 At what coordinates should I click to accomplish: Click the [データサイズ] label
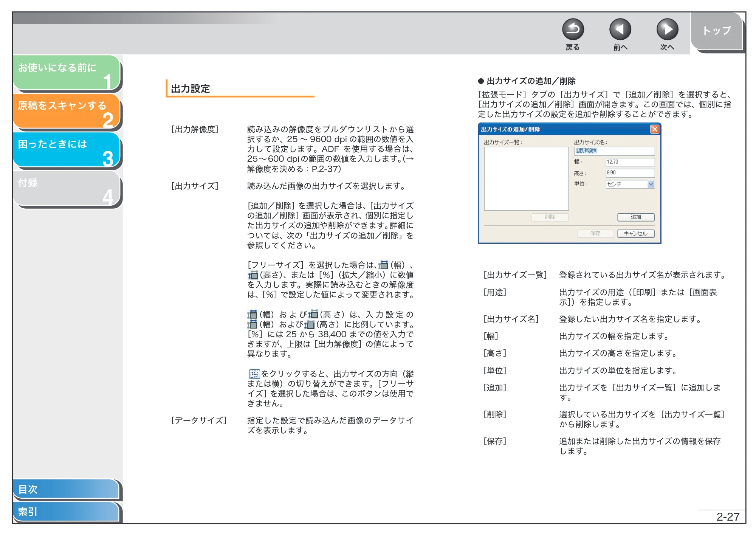199,420
